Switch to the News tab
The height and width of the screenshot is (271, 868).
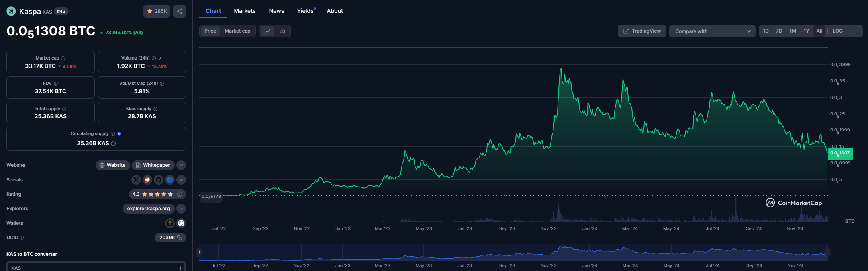276,11
